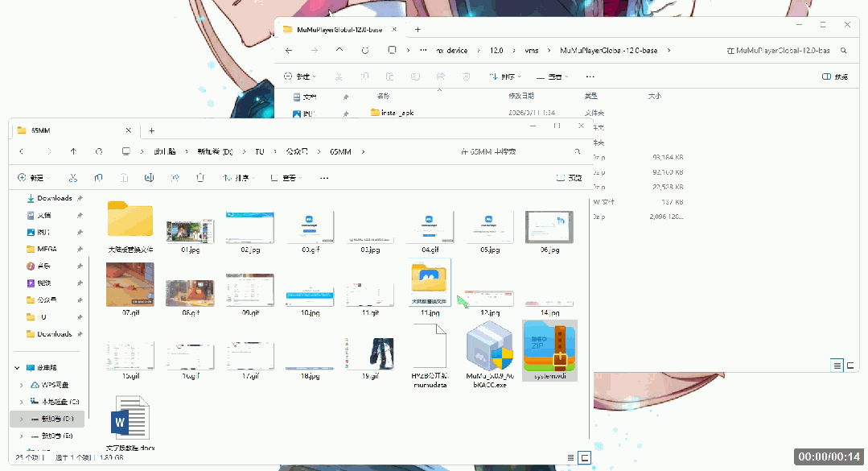Click Share icon in MuMuPlayerGlobal window toolbar
Image resolution: width=868 pixels, height=471 pixels.
tap(441, 76)
